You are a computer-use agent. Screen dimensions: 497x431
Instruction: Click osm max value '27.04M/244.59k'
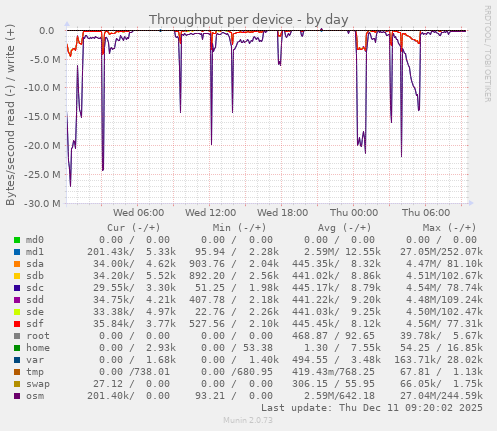(441, 396)
